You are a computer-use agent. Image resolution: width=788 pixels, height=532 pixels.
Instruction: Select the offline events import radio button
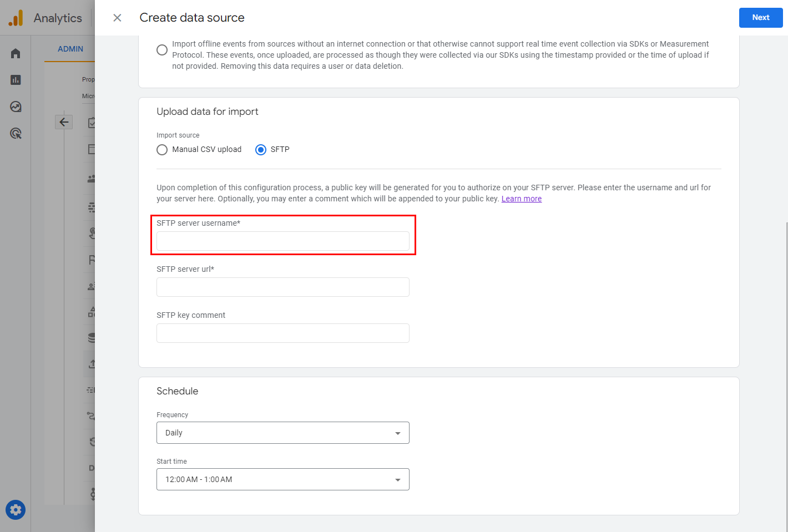coord(162,50)
